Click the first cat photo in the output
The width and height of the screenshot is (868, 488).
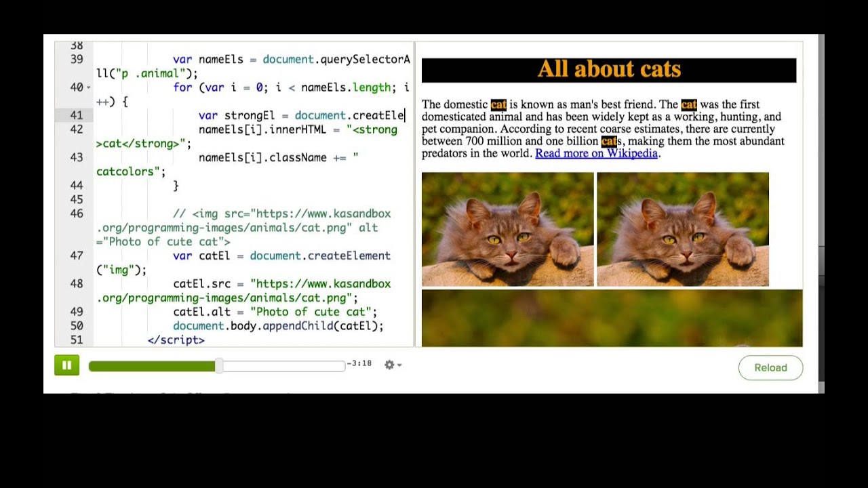[x=507, y=229]
